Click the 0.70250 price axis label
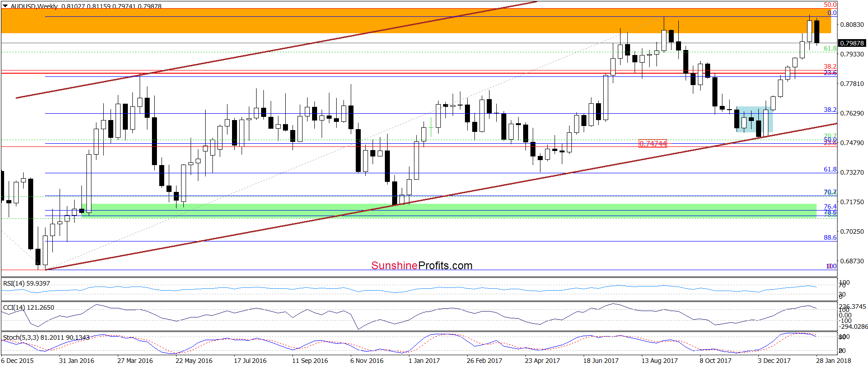Image resolution: width=868 pixels, height=367 pixels. pyautogui.click(x=852, y=231)
